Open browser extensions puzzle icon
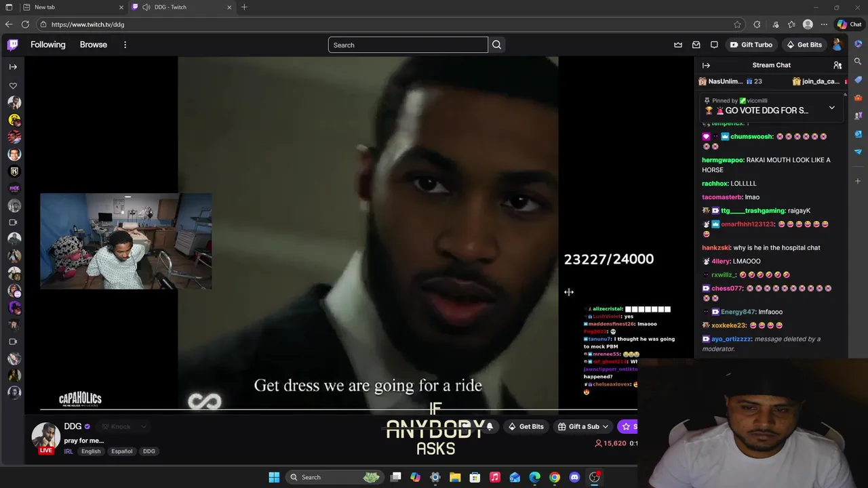The width and height of the screenshot is (868, 488). coord(757,24)
